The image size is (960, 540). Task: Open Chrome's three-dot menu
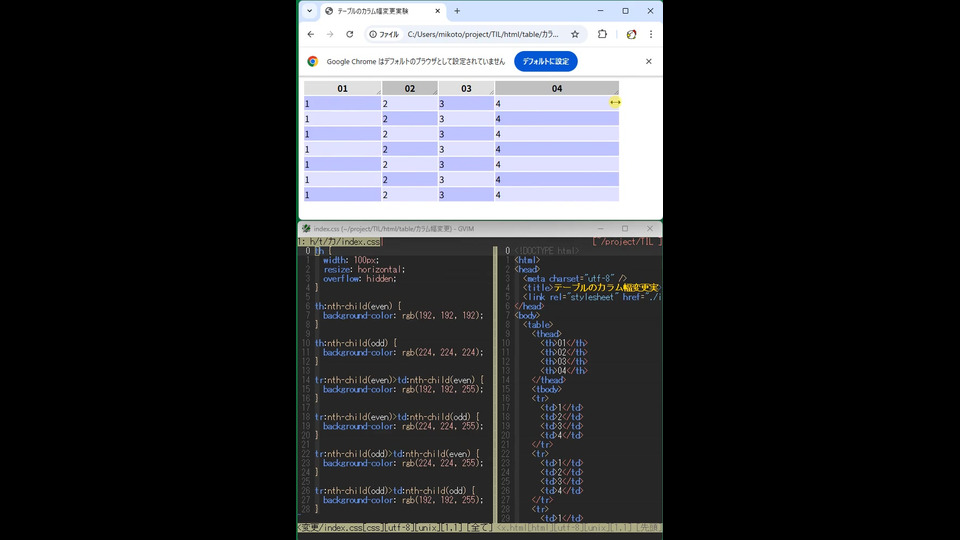(x=651, y=34)
